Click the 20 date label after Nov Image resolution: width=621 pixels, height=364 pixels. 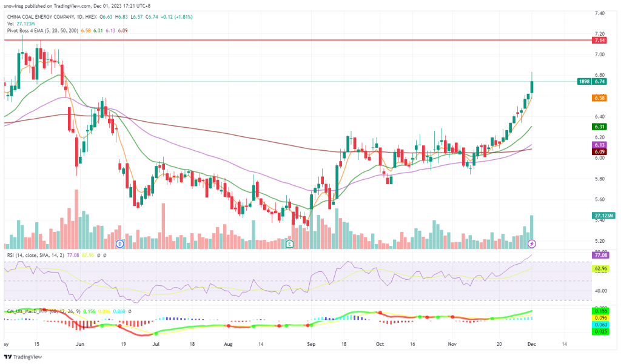click(x=499, y=344)
